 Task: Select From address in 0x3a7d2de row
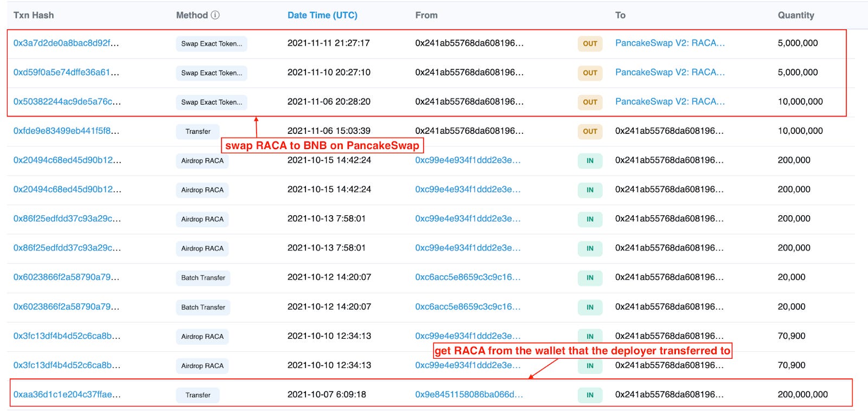[469, 43]
